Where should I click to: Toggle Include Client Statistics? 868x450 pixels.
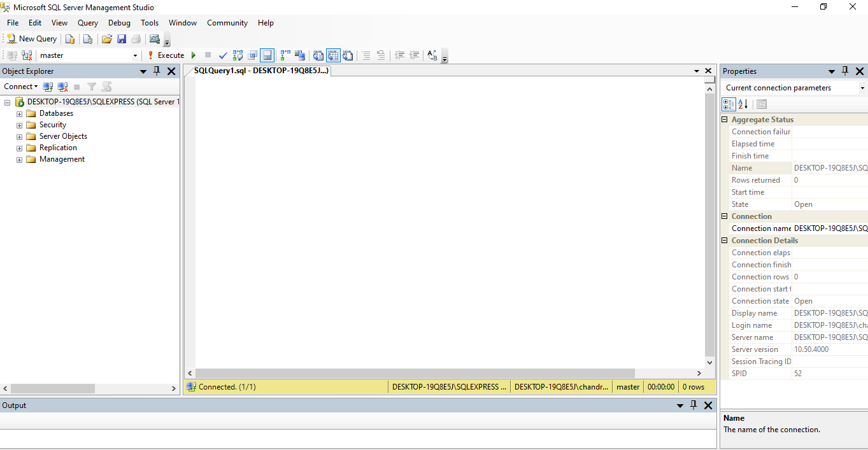299,55
